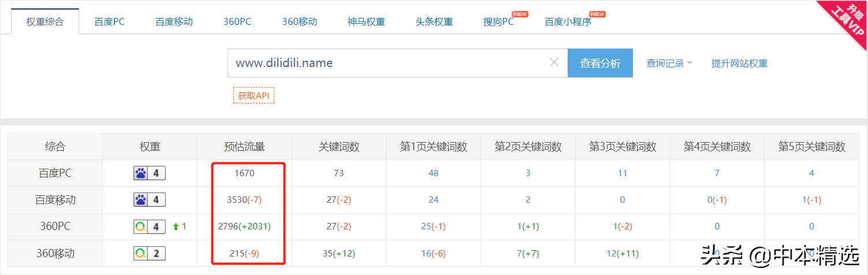Screen dimensions: 868x275
Task: Select the 头条权重 tab
Action: click(434, 21)
